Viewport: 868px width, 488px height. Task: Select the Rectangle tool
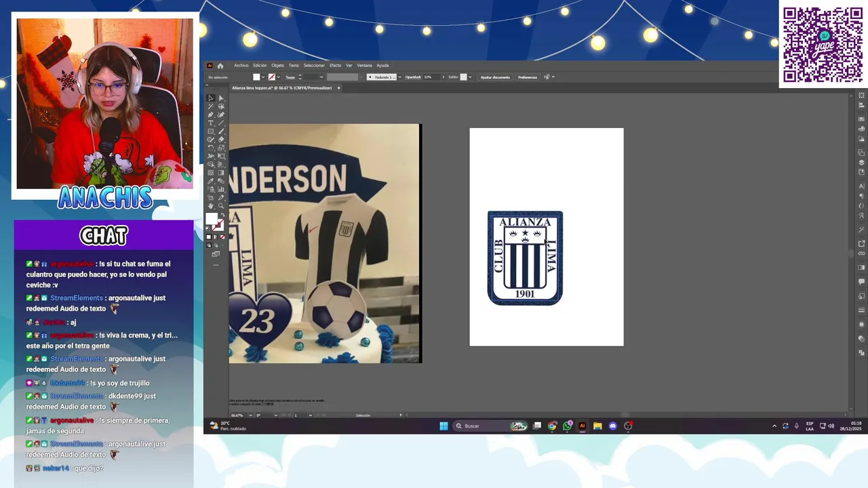210,131
